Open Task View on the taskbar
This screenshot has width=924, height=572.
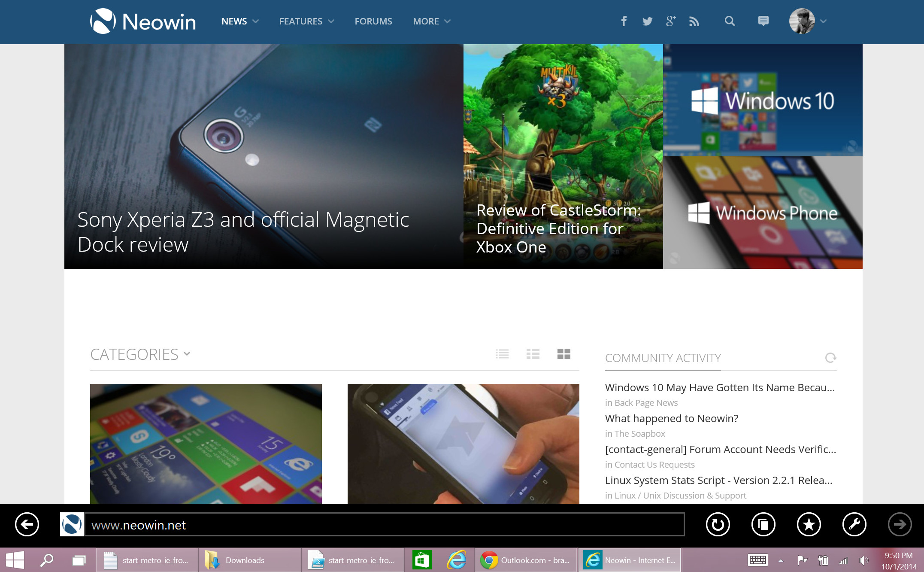click(79, 560)
